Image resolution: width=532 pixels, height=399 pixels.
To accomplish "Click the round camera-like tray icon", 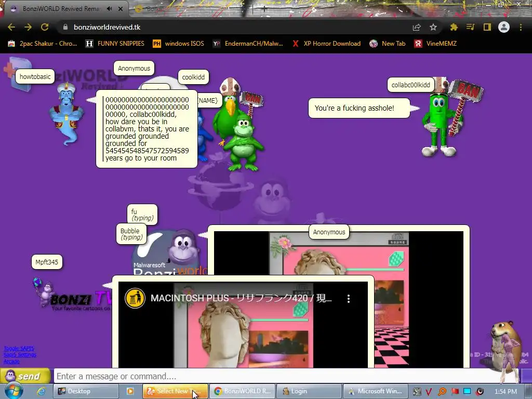I will click(x=480, y=392).
